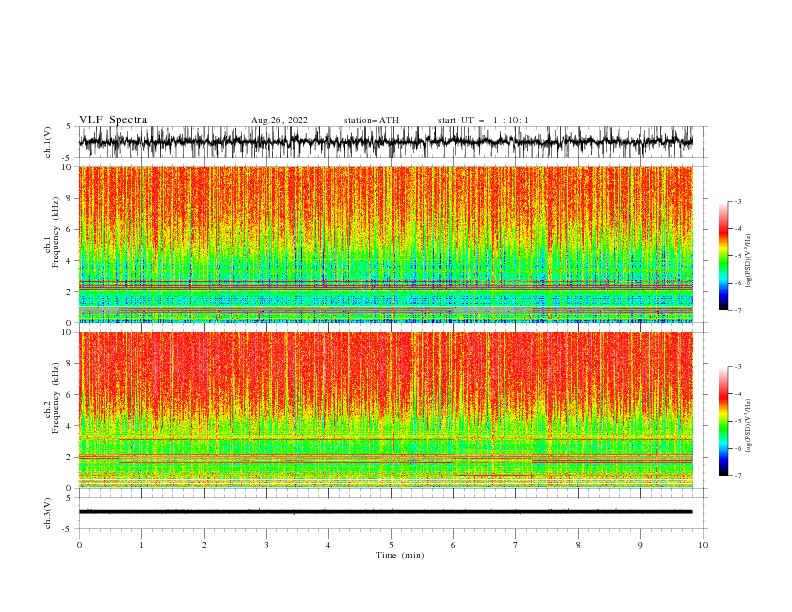This screenshot has width=792, height=612.
Task: Click the "ch.1(V)" axis label
Action: (48, 142)
